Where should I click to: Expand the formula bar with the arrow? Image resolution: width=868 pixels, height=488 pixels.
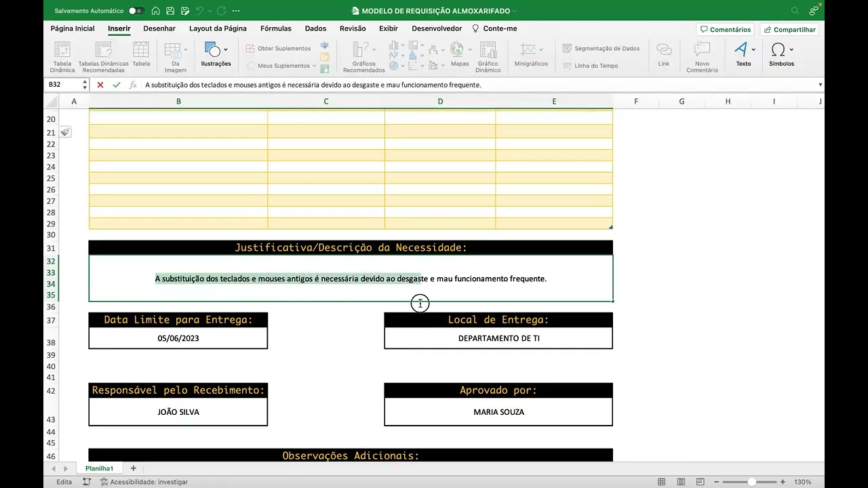[x=821, y=85]
